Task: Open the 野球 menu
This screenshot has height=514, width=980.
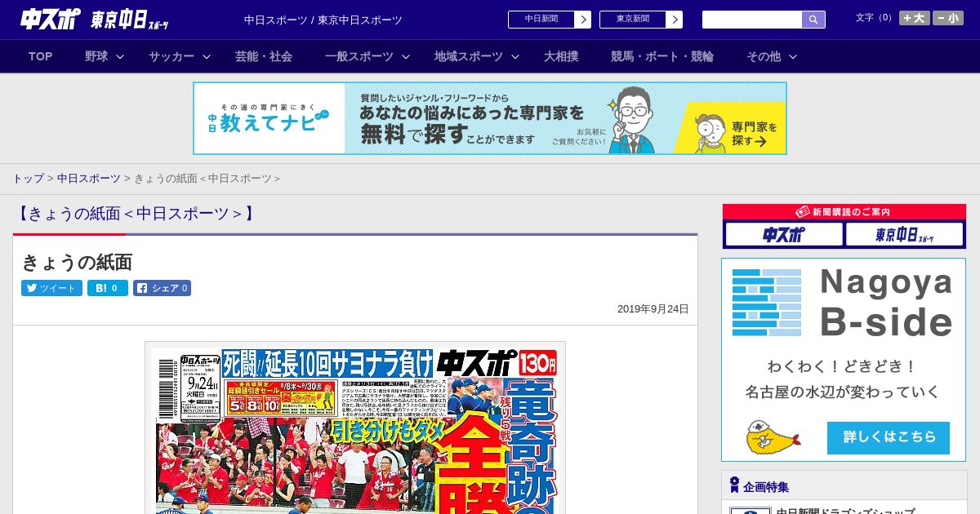Action: coord(96,56)
